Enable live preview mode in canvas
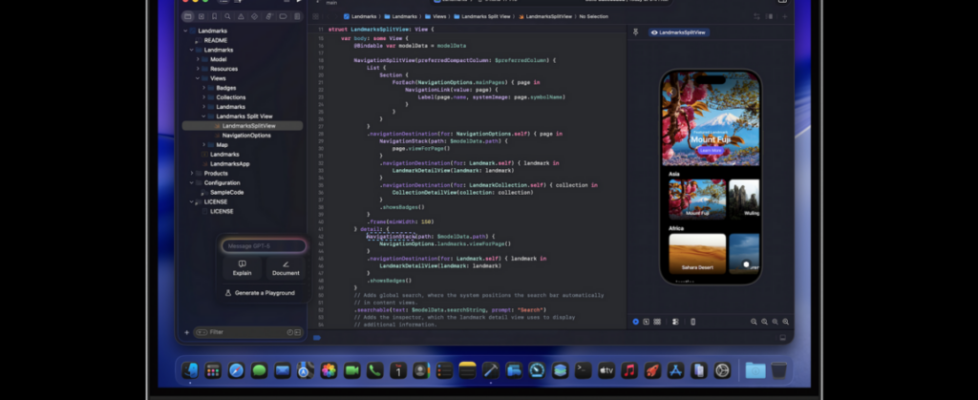 pos(636,322)
